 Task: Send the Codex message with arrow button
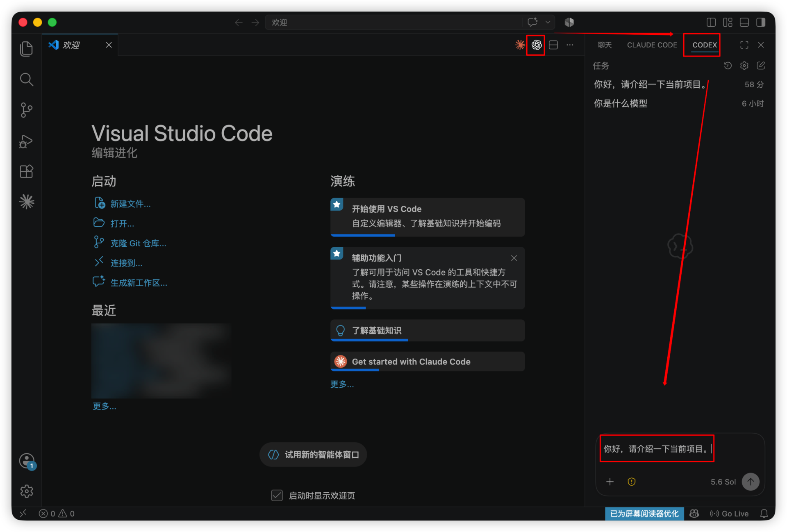pyautogui.click(x=751, y=482)
